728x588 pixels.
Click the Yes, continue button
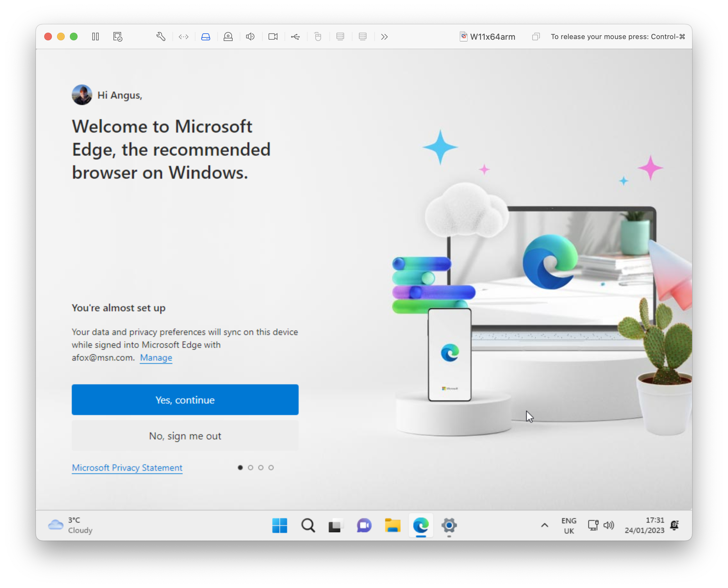pos(185,400)
